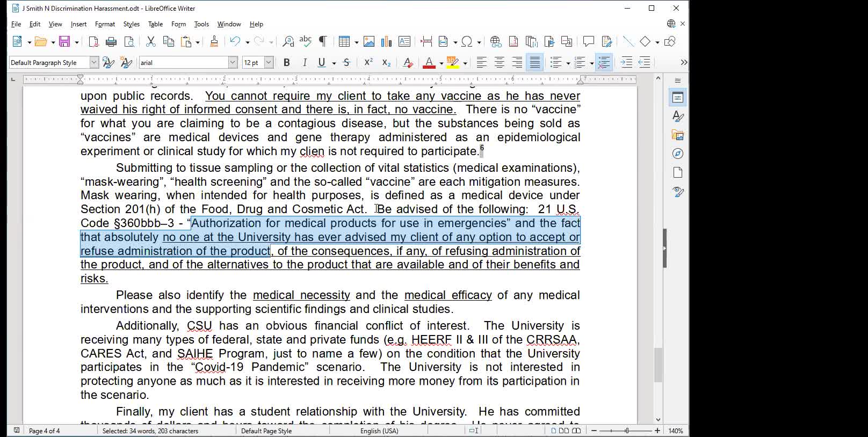
Task: Open the Format menu
Action: [x=105, y=24]
